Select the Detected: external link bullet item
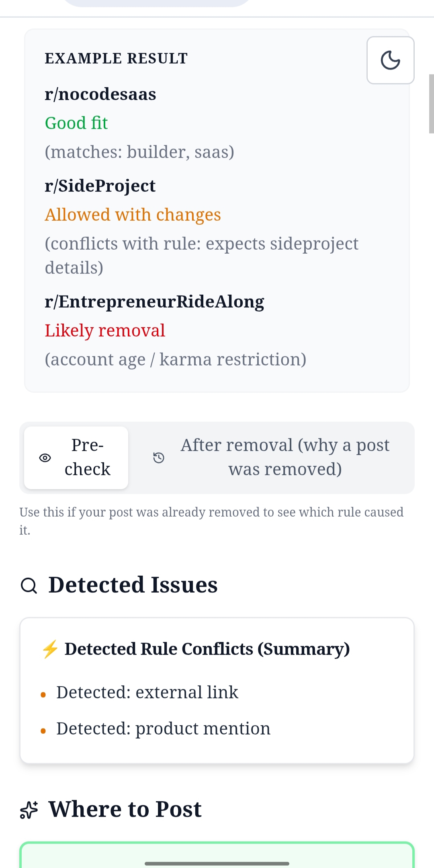The image size is (434, 868). [x=147, y=692]
